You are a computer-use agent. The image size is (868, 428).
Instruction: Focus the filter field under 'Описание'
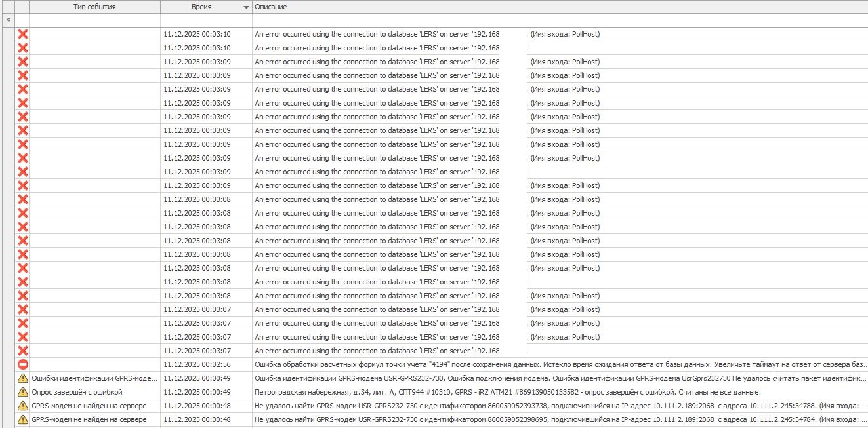(x=558, y=20)
